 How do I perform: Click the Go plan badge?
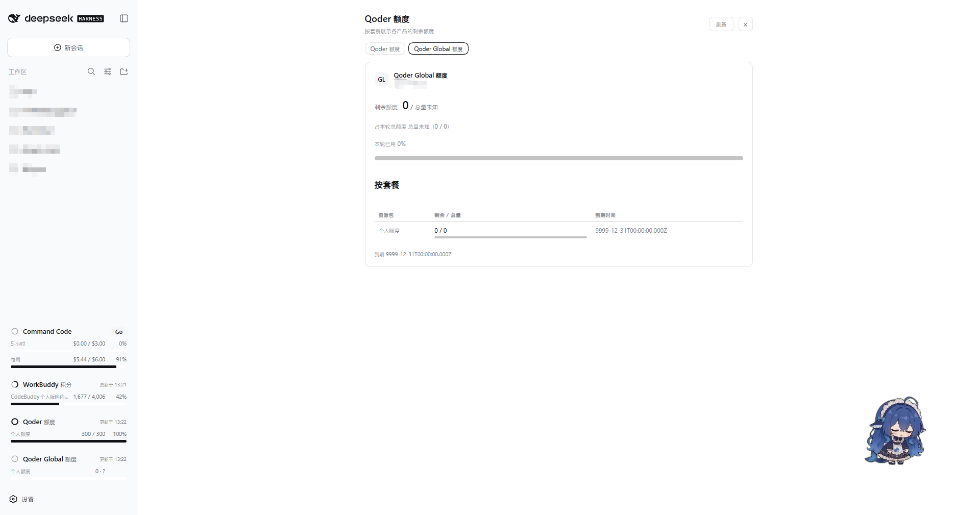click(x=119, y=332)
